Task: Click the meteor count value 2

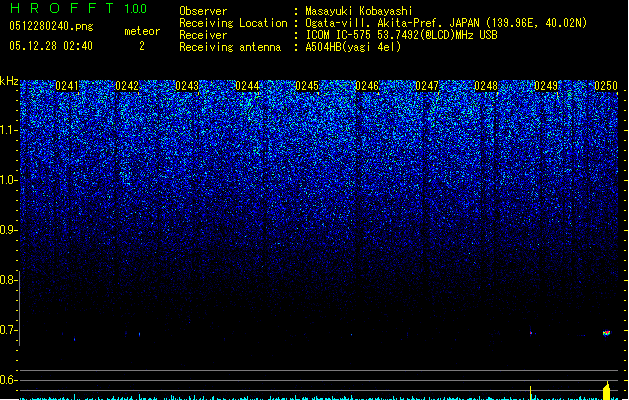Action: [x=142, y=46]
